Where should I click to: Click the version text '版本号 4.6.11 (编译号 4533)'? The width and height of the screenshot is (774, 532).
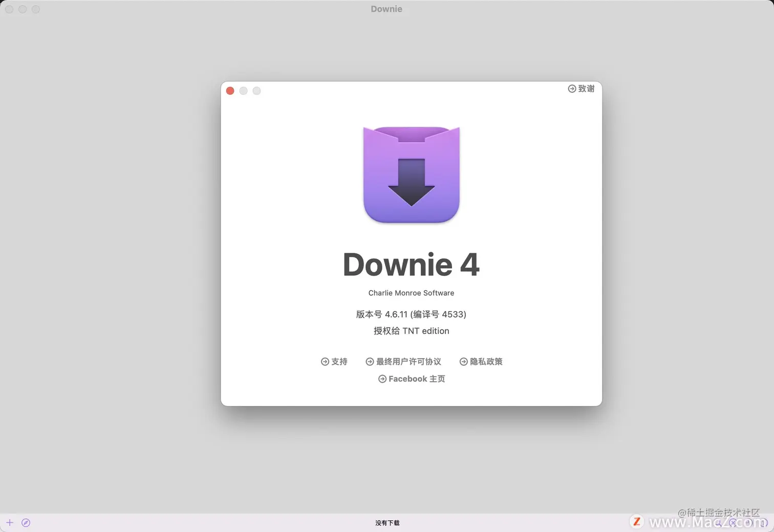click(412, 314)
